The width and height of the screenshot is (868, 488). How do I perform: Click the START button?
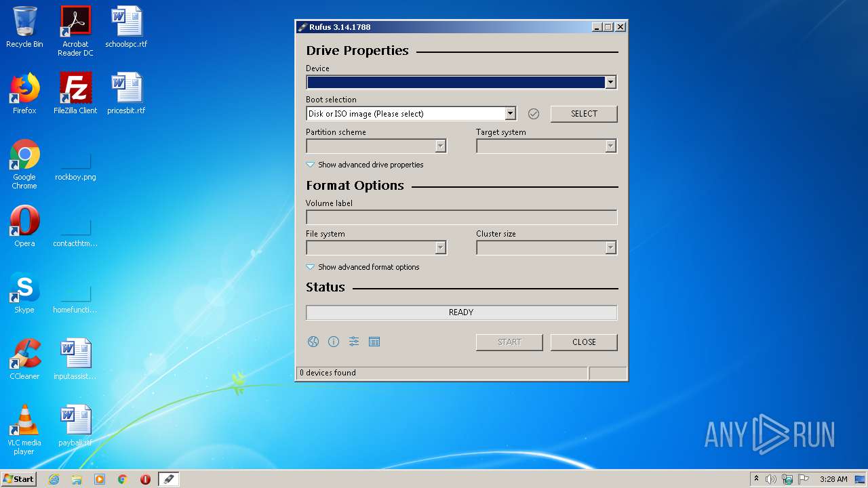click(x=509, y=342)
